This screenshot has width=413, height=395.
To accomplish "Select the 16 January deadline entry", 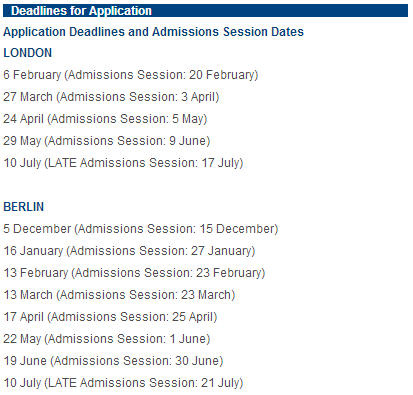I will [x=129, y=251].
